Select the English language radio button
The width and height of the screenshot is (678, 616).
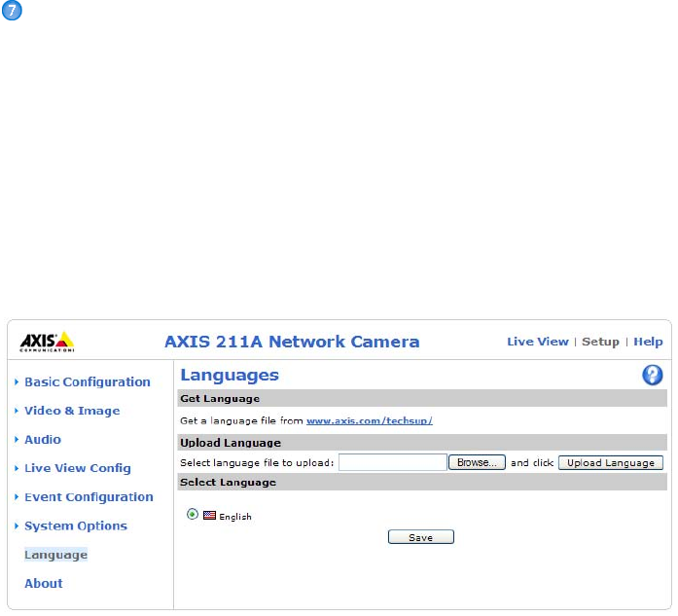[x=192, y=516]
